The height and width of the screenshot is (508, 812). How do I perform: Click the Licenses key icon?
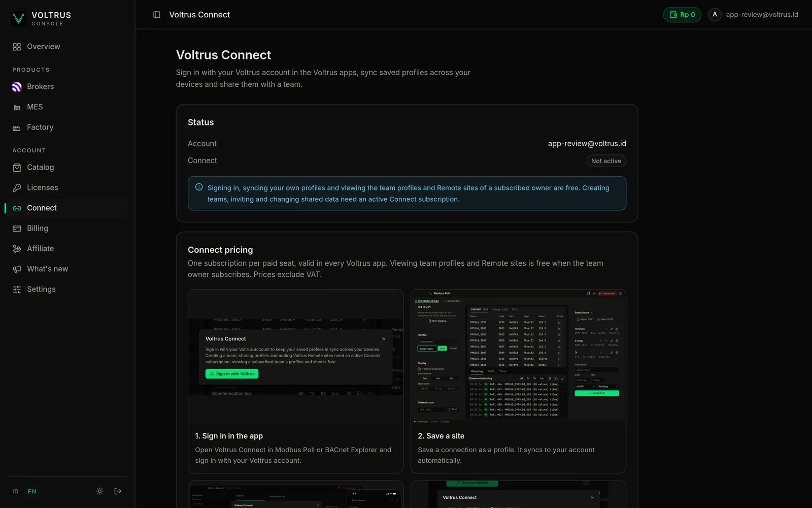[17, 188]
